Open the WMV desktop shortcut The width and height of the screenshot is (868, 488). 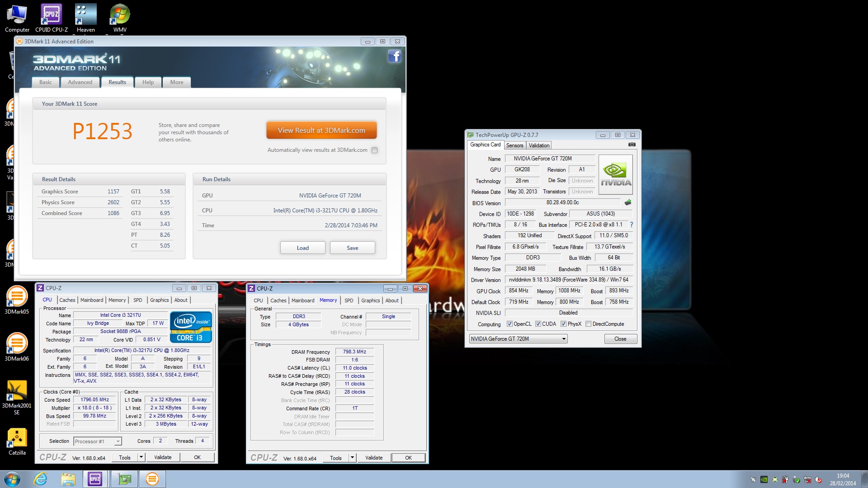point(120,19)
